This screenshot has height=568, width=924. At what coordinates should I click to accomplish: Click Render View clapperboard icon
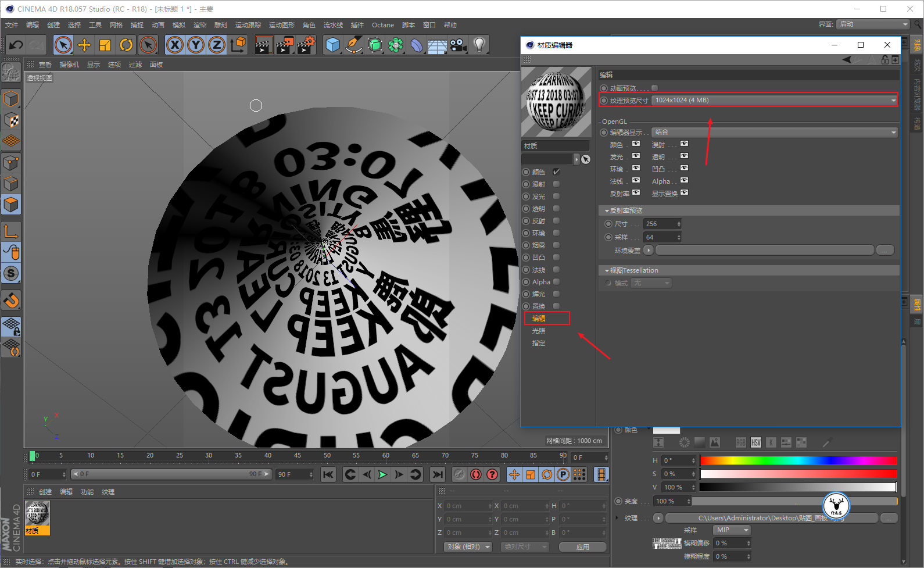[264, 45]
